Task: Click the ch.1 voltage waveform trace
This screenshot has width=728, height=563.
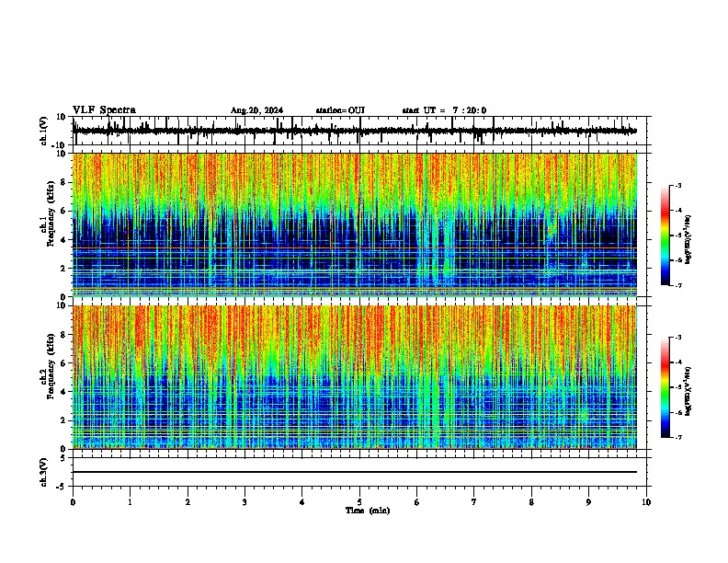Action: pos(354,131)
